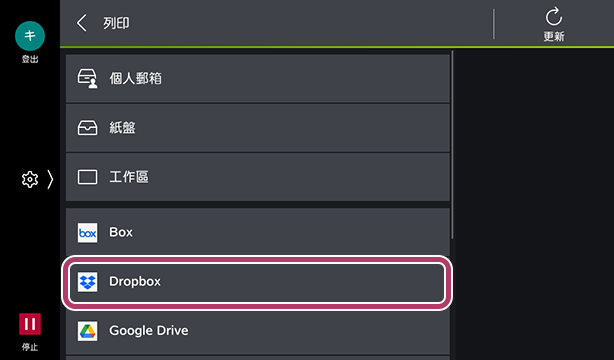Select the highlighted Dropbox row

pos(257,282)
